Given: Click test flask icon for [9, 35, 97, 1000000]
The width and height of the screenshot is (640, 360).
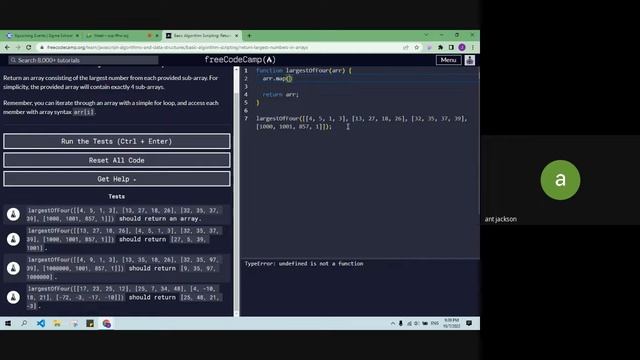Looking at the screenshot, I should pos(13,268).
